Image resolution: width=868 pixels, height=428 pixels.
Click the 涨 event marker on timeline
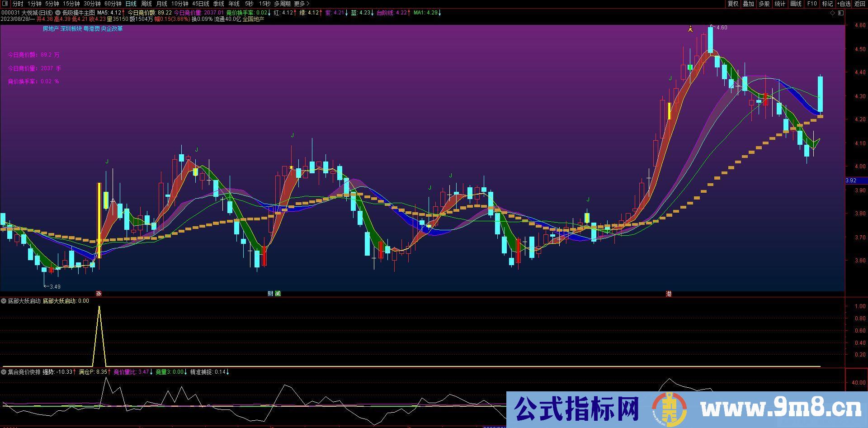tap(99, 294)
